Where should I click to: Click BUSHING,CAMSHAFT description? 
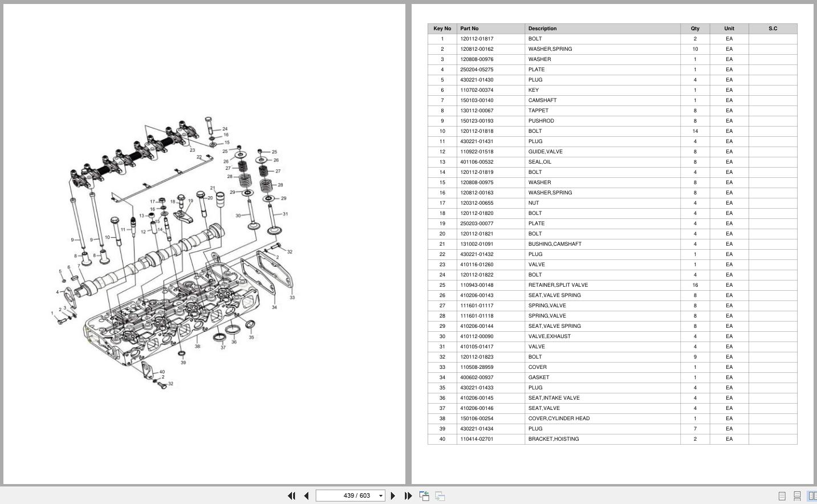[555, 244]
